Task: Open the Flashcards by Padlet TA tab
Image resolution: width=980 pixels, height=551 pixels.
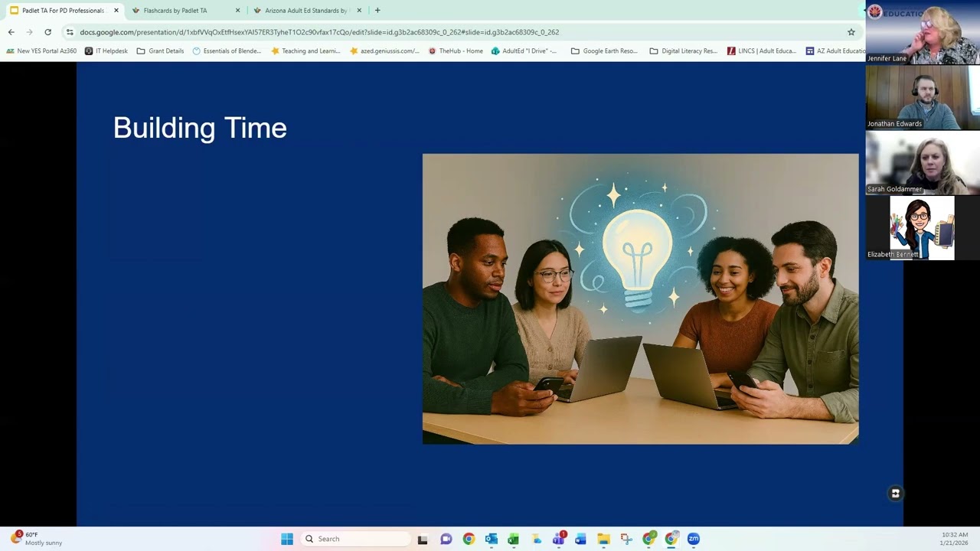Action: pos(176,11)
